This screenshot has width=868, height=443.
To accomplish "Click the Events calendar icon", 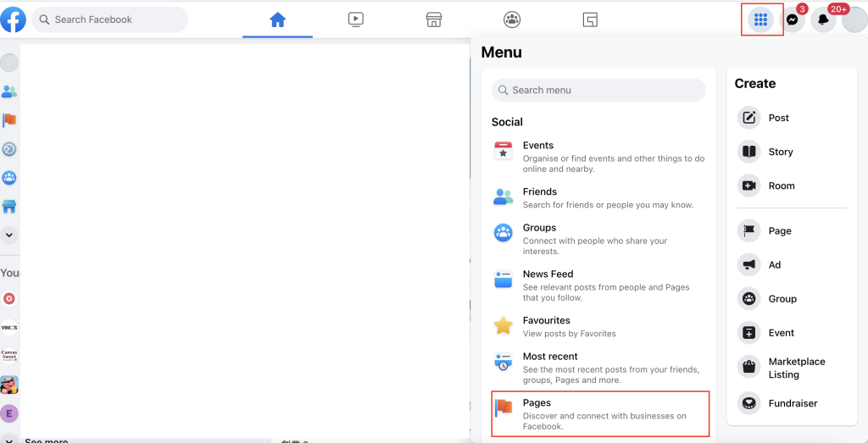I will tap(504, 151).
